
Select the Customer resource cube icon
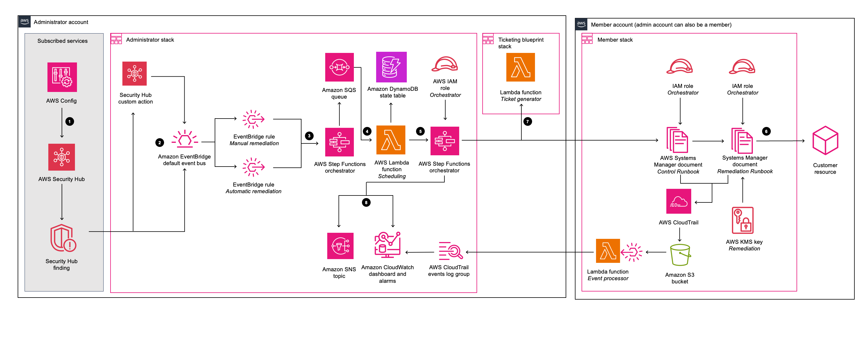point(825,141)
